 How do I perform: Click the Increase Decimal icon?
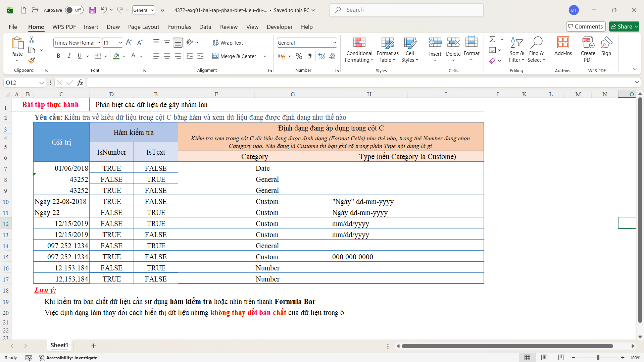point(321,56)
